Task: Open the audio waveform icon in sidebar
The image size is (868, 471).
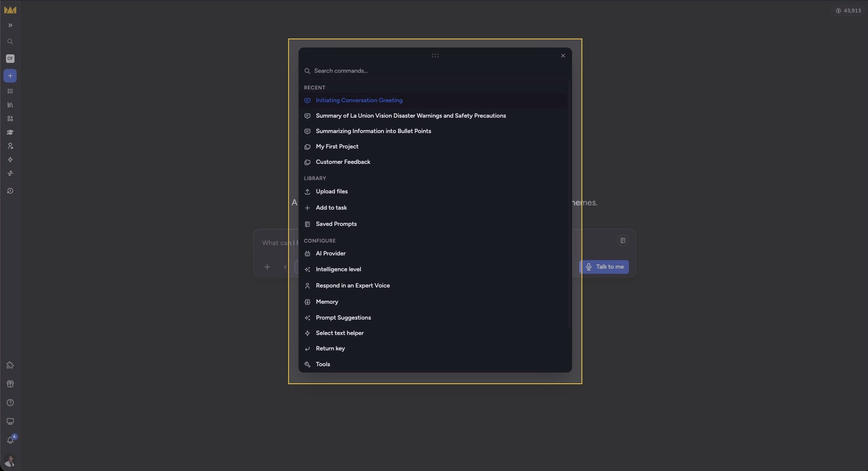Action: [10, 173]
